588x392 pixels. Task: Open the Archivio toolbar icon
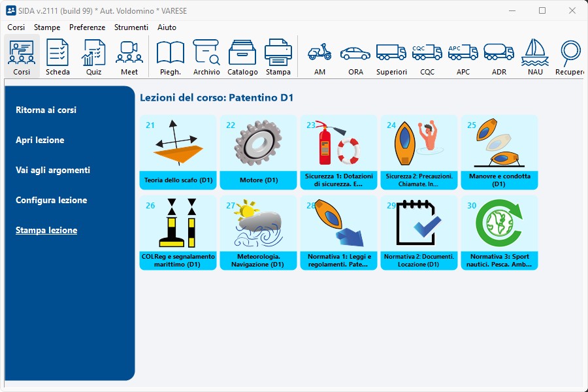(x=206, y=57)
